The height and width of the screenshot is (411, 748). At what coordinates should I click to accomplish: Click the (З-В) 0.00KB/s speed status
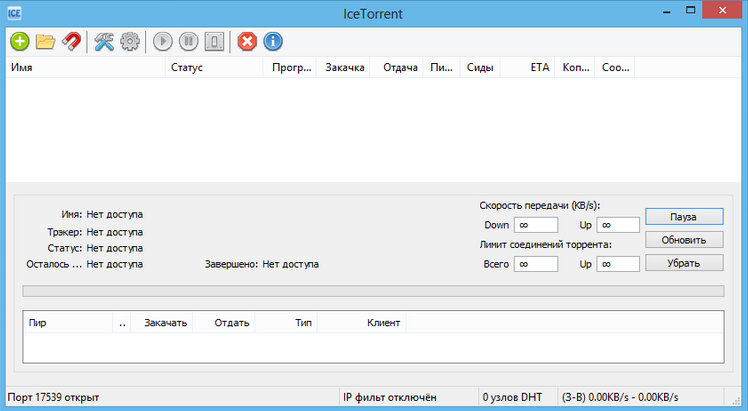pyautogui.click(x=620, y=397)
